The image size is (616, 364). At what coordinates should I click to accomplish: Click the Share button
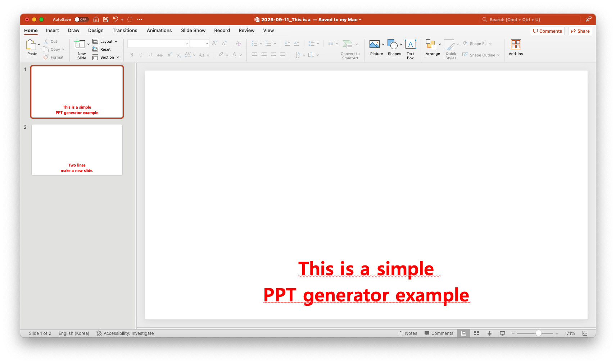pyautogui.click(x=580, y=31)
